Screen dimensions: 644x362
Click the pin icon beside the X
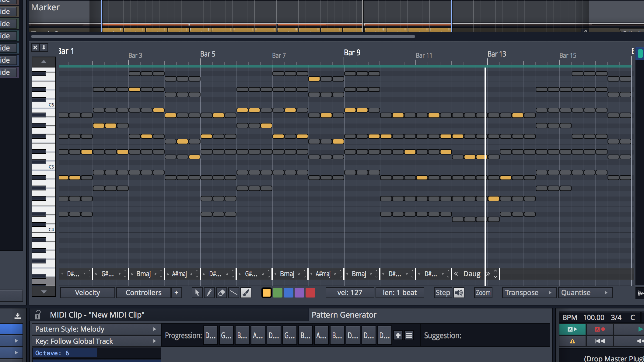pos(44,47)
